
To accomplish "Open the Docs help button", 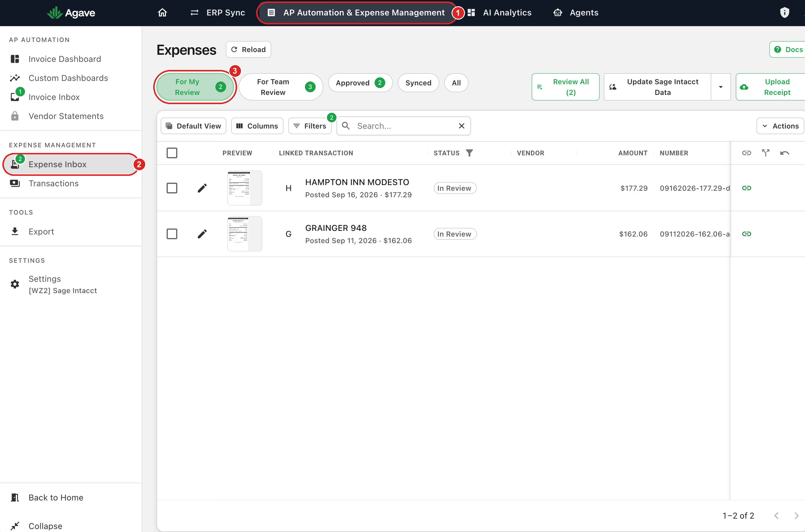I will [787, 49].
